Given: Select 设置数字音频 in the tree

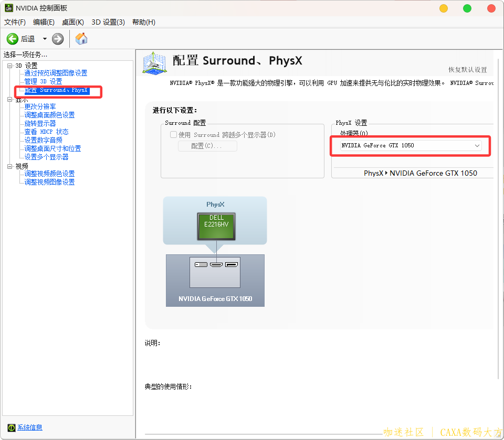Looking at the screenshot, I should tap(43, 140).
